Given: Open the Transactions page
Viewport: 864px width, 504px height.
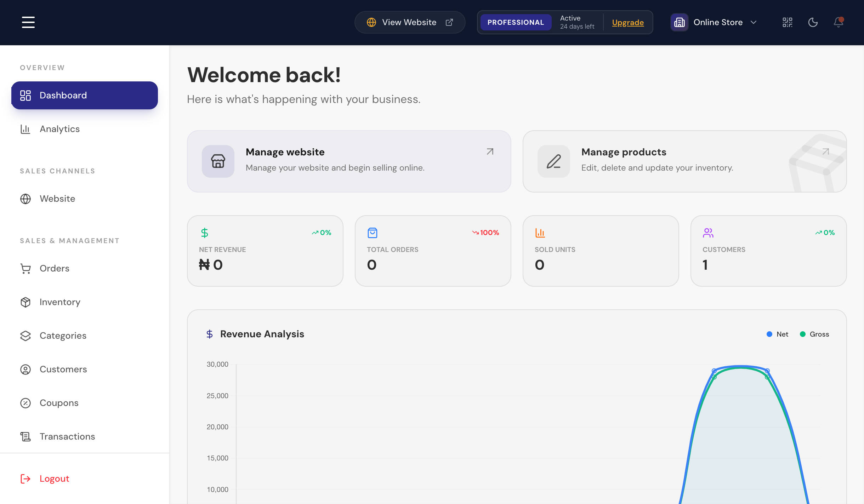Looking at the screenshot, I should [85, 436].
